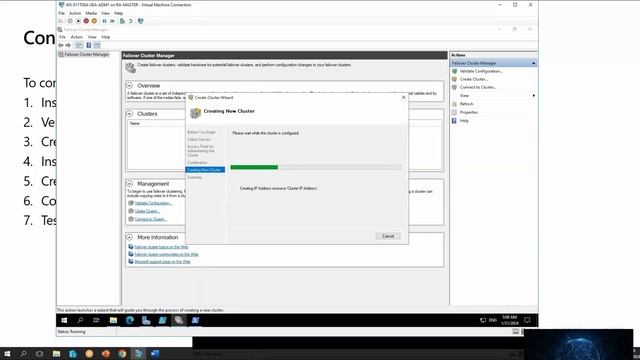The height and width of the screenshot is (360, 640).
Task: Click the VM taskbar clock
Action: (x=509, y=320)
